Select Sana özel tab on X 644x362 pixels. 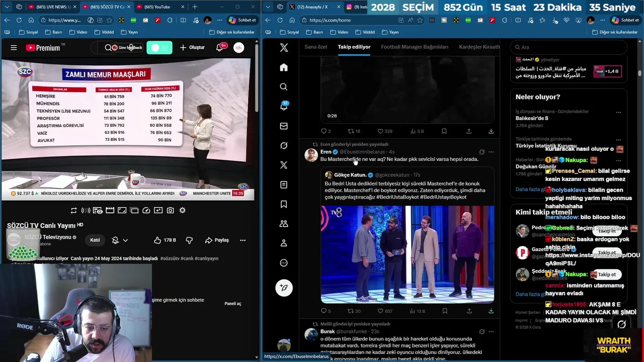315,47
